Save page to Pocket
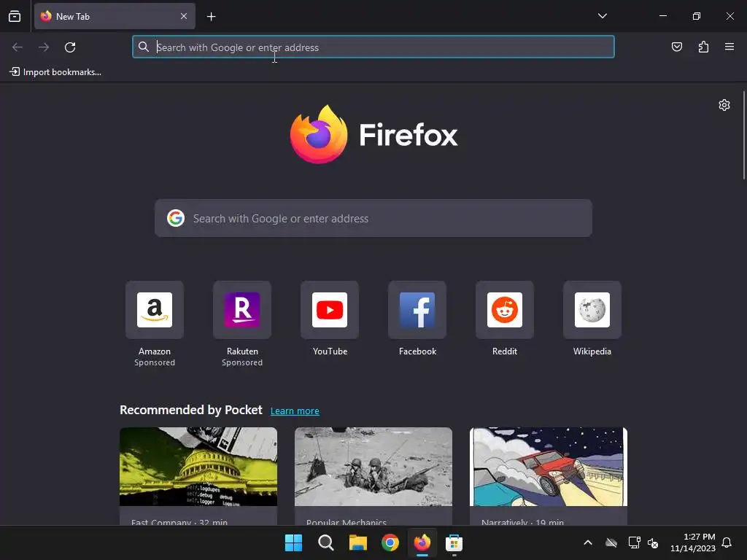Screen dimensions: 747x560 (676, 47)
